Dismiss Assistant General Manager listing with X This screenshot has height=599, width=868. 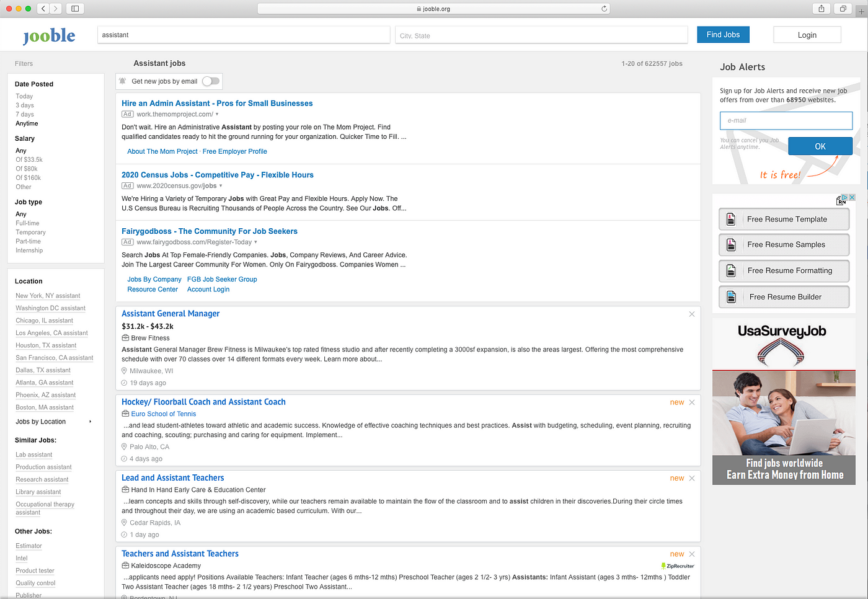(692, 314)
